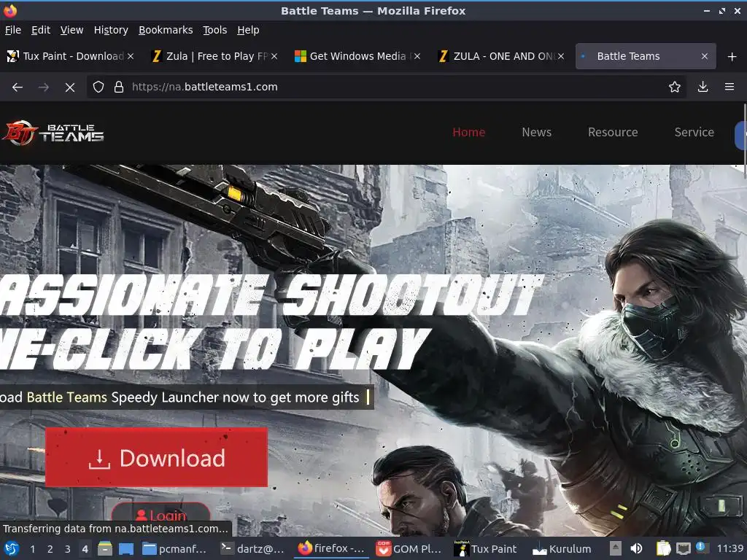Open the News page link

pos(536,133)
